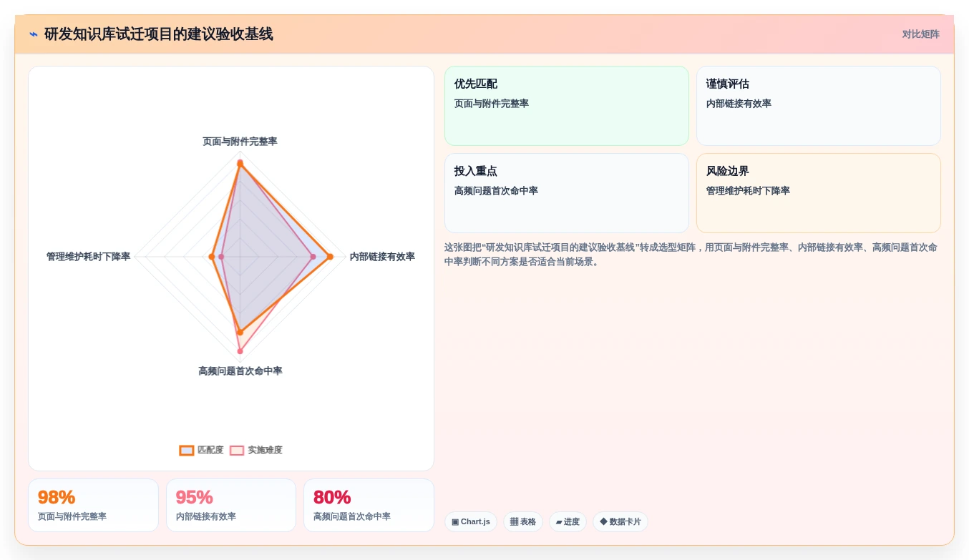Click 管理维护耗时下降率 text in 风险边界 card
969x560 pixels.
[x=748, y=191]
